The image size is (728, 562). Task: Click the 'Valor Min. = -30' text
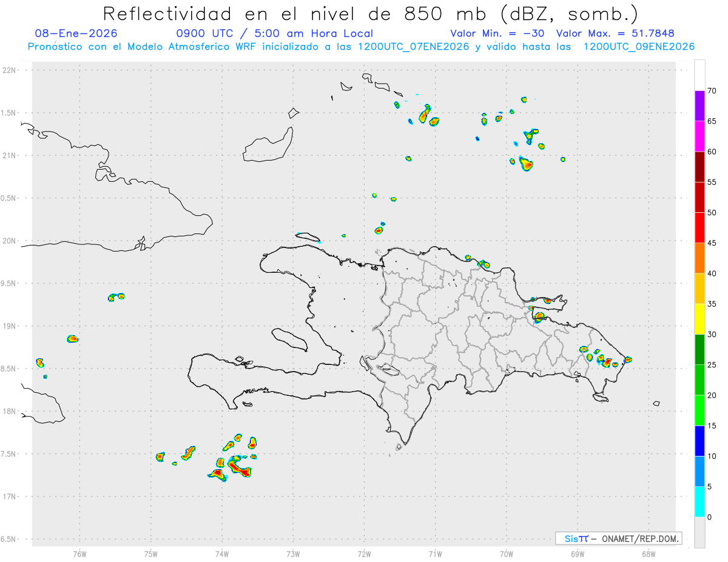pyautogui.click(x=497, y=33)
